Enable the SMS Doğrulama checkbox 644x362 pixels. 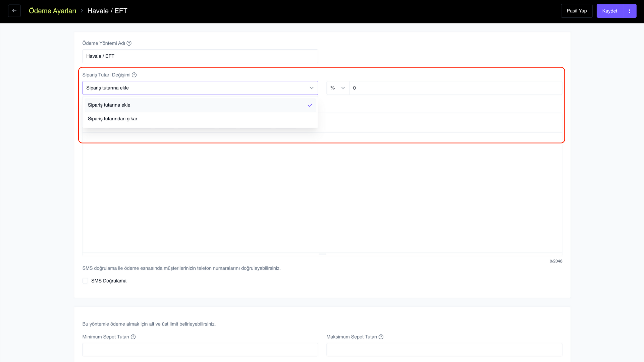pyautogui.click(x=85, y=281)
